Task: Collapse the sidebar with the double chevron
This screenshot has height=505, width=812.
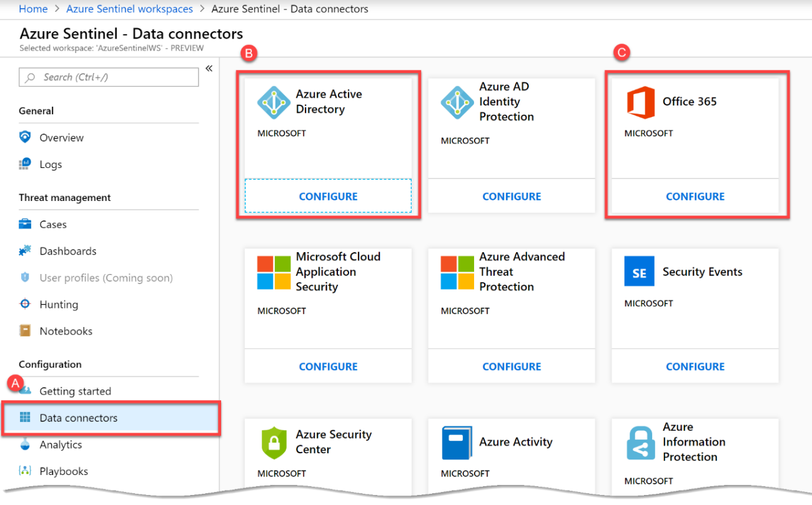Action: click(209, 69)
